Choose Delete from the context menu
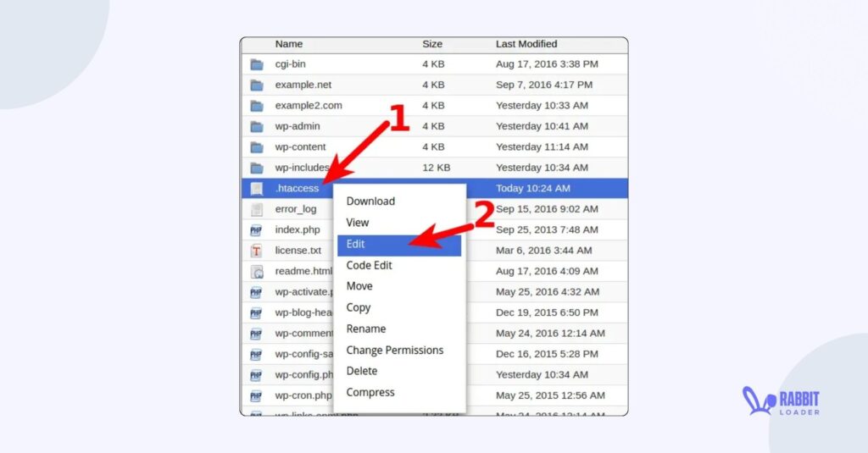 [x=362, y=371]
